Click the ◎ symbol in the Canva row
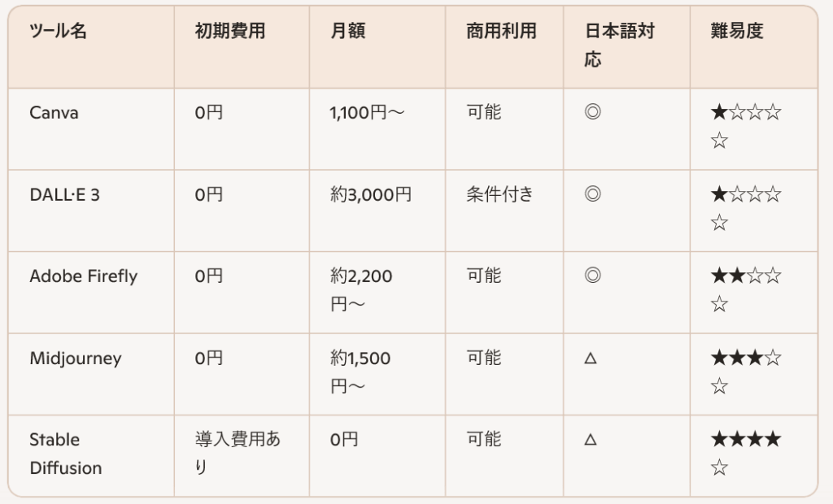This screenshot has width=833, height=504. click(592, 112)
